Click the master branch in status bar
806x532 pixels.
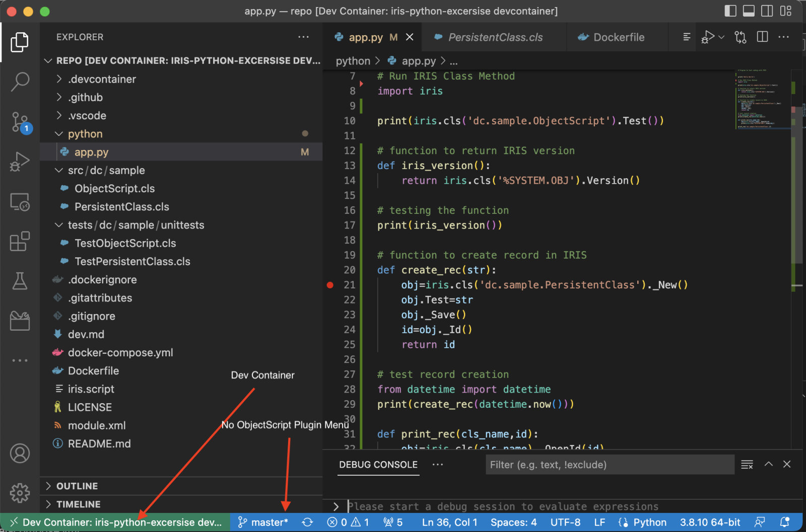pos(263,522)
